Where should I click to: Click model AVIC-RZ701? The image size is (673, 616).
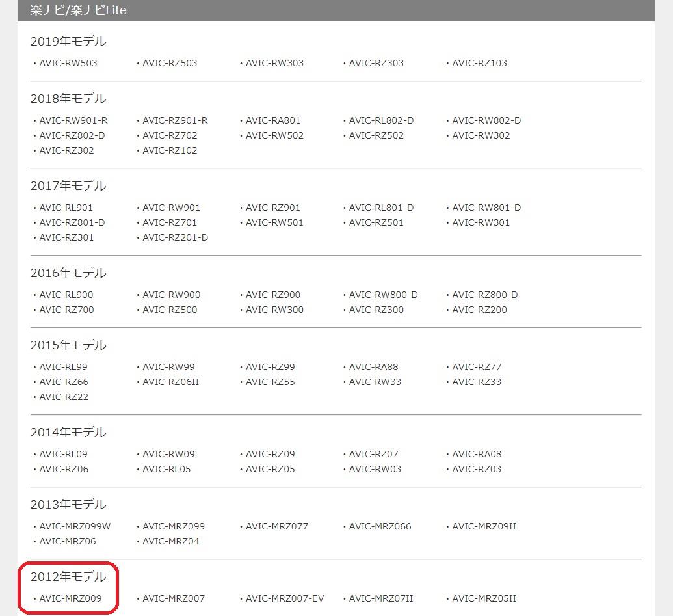point(170,222)
